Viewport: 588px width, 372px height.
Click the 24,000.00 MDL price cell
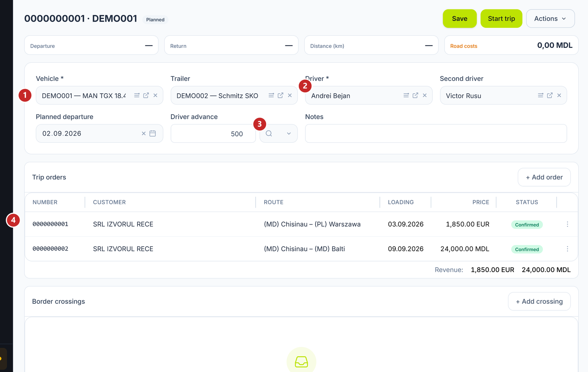click(x=465, y=249)
